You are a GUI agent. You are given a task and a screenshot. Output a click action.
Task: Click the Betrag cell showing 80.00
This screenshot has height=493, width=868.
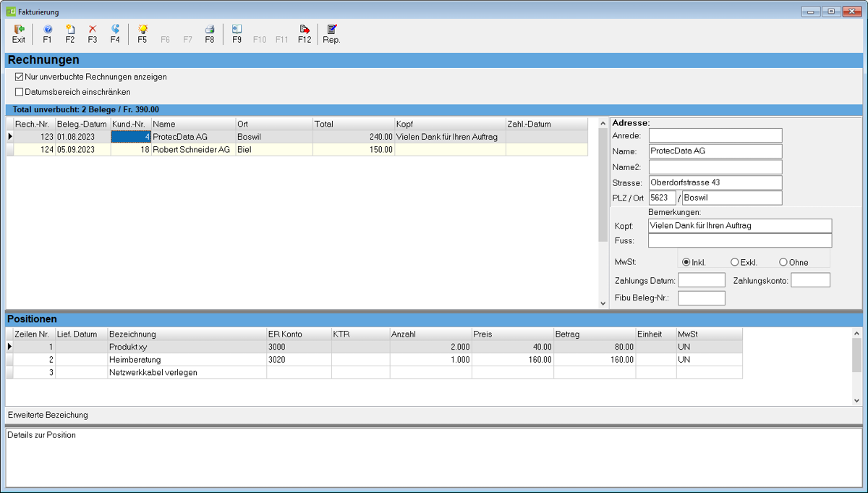[595, 347]
